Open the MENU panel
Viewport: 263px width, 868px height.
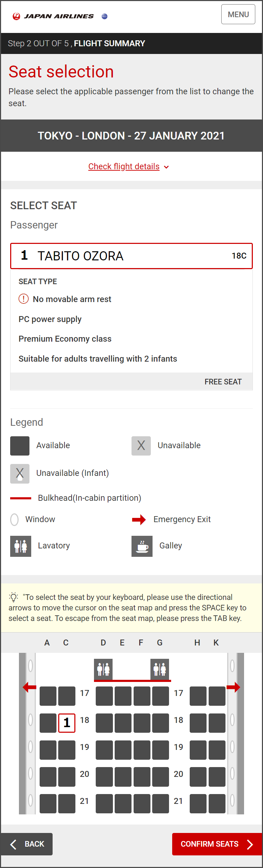[x=238, y=14]
